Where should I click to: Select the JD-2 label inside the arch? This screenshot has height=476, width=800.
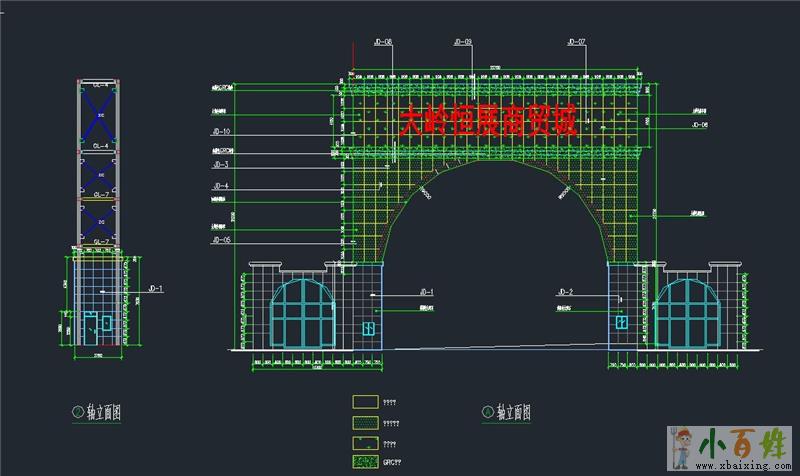point(564,292)
